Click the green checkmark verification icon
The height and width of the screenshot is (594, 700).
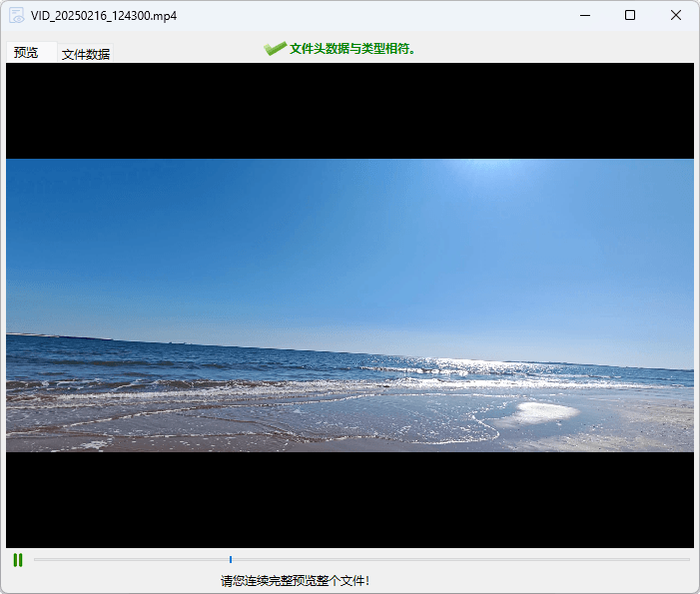coord(275,48)
